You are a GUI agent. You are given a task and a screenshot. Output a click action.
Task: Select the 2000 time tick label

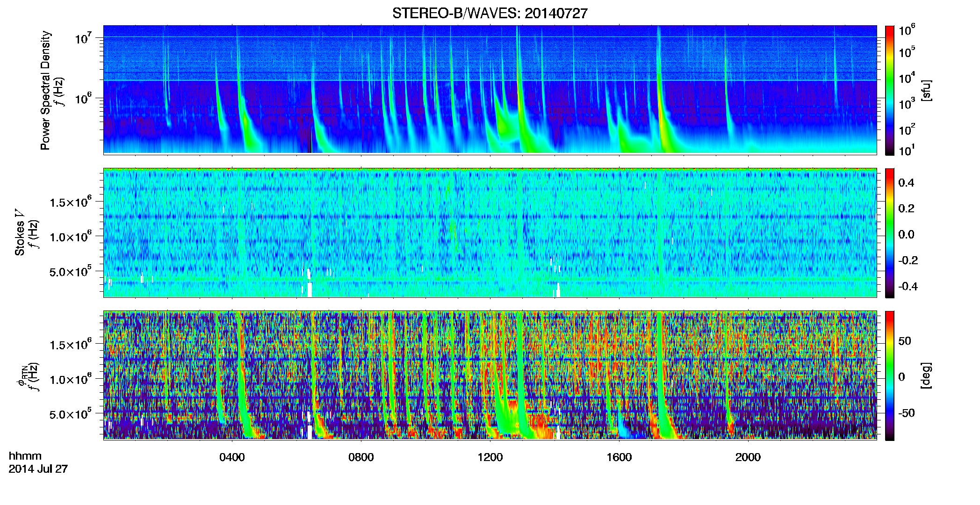[748, 457]
